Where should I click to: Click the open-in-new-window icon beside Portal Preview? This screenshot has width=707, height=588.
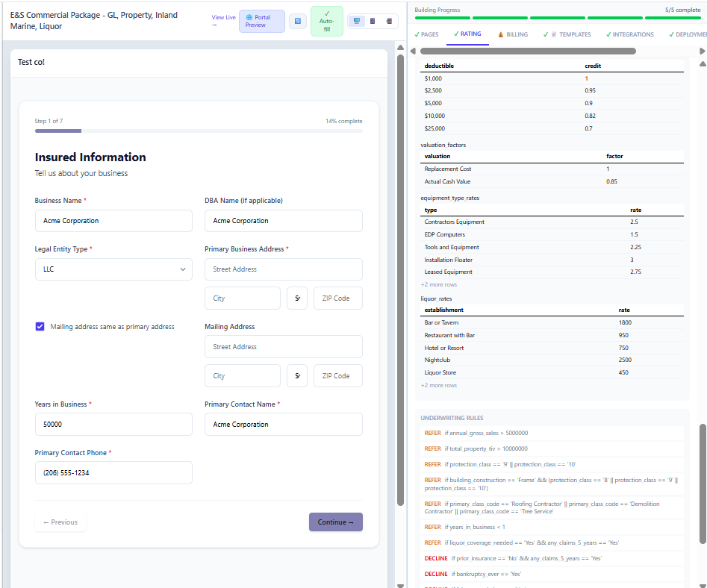coord(298,21)
